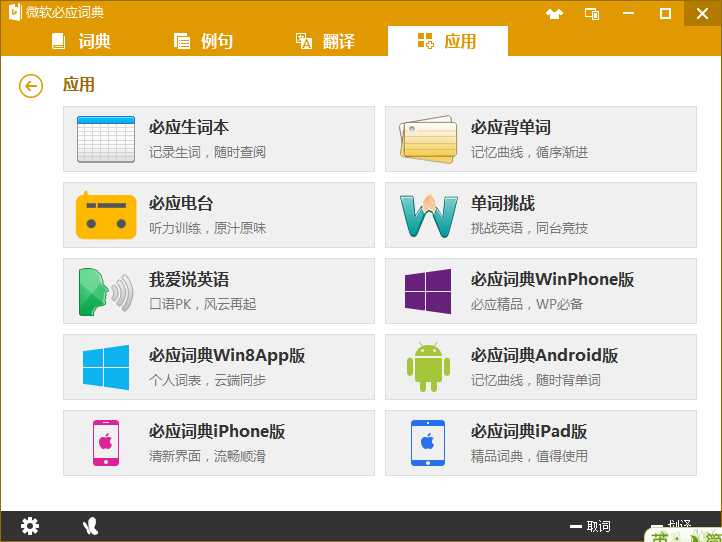
Task: Toggle the 划译 option in bottom bar
Action: (x=671, y=525)
